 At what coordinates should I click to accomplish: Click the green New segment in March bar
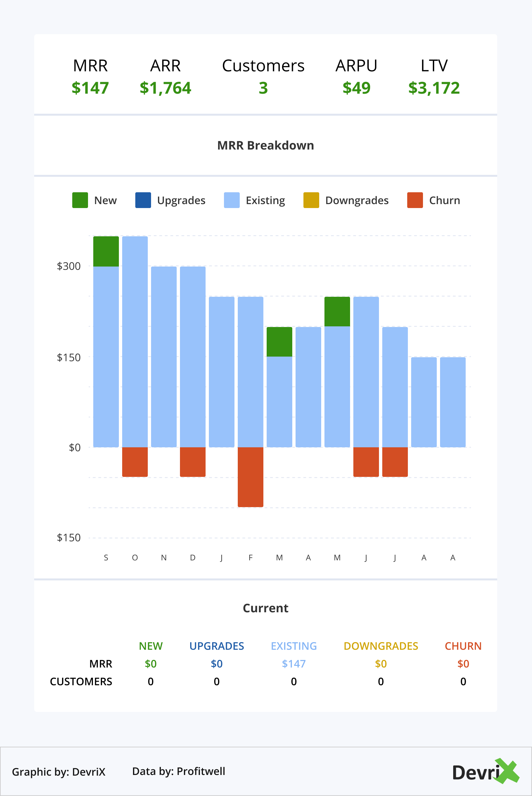[279, 342]
